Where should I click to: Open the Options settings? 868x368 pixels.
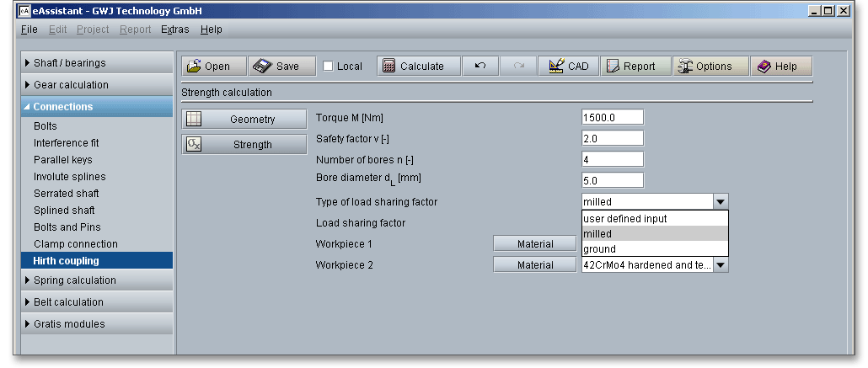[685, 67]
